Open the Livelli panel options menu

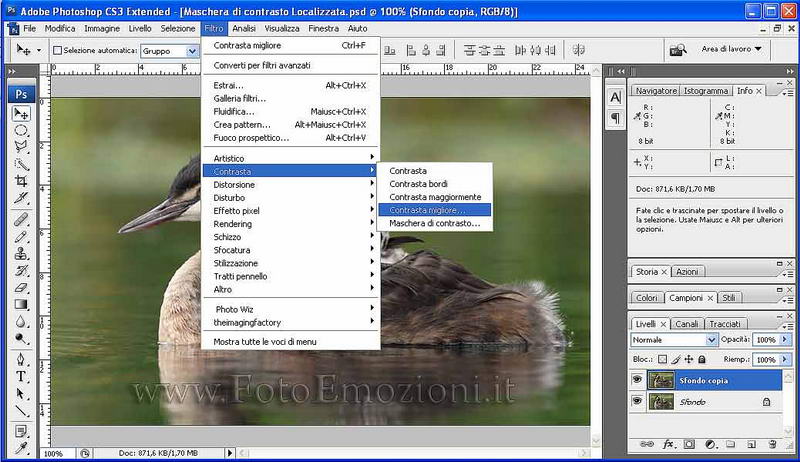[x=788, y=326]
